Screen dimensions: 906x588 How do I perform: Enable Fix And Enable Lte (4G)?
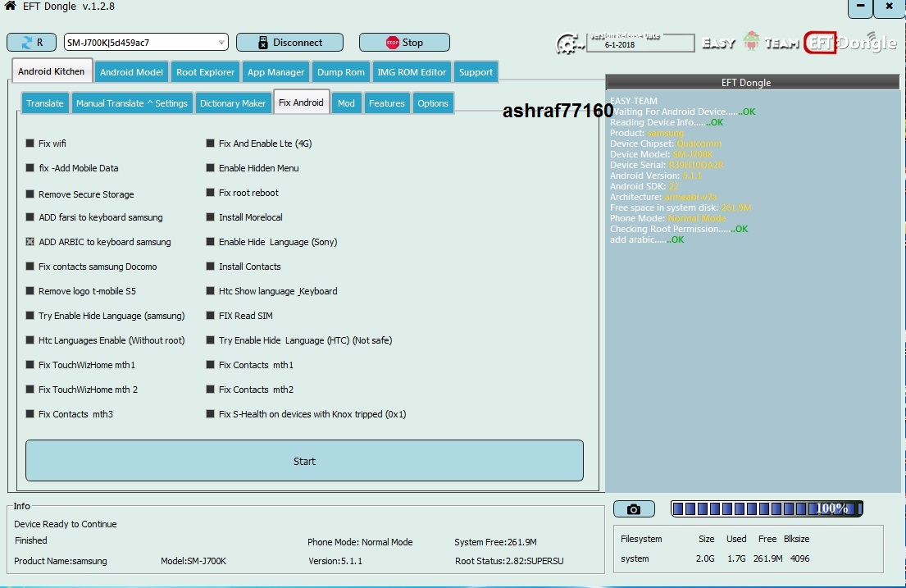pyautogui.click(x=211, y=144)
